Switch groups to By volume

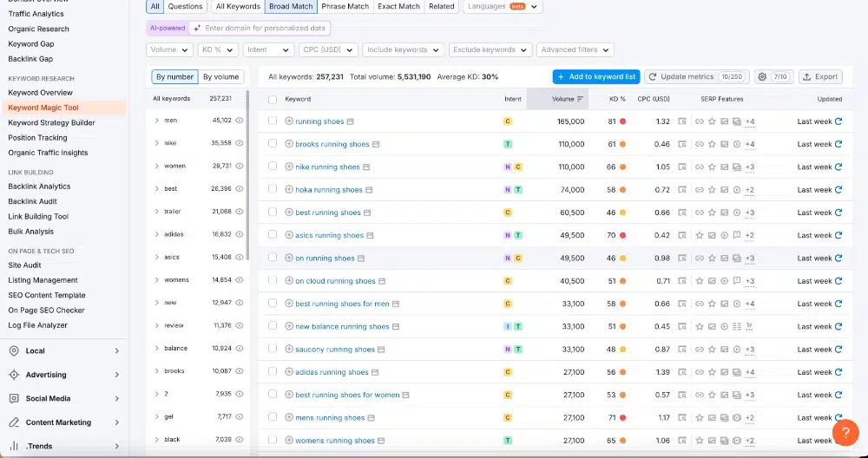click(220, 77)
